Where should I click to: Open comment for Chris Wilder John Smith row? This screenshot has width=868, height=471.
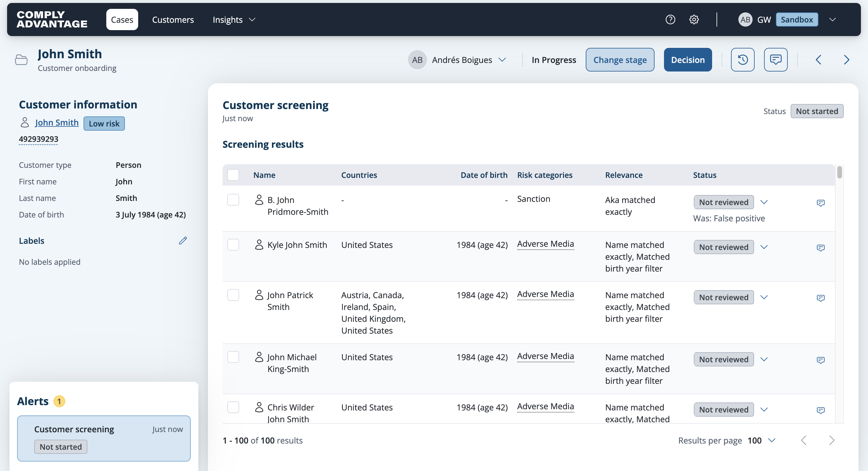click(820, 410)
